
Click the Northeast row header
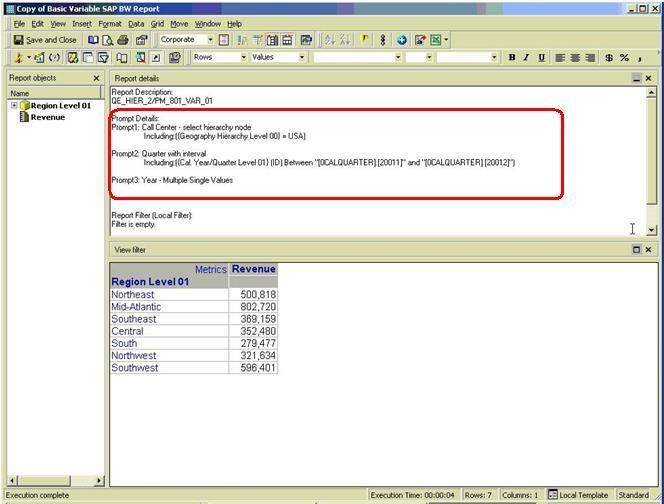[x=133, y=295]
